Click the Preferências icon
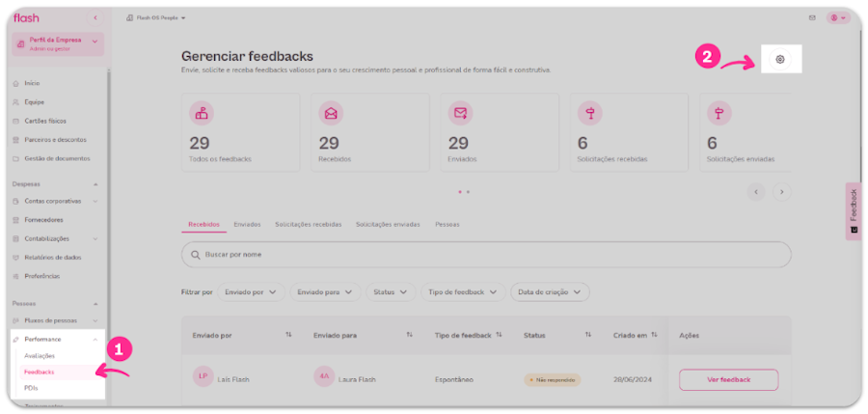The height and width of the screenshot is (414, 868). click(16, 276)
